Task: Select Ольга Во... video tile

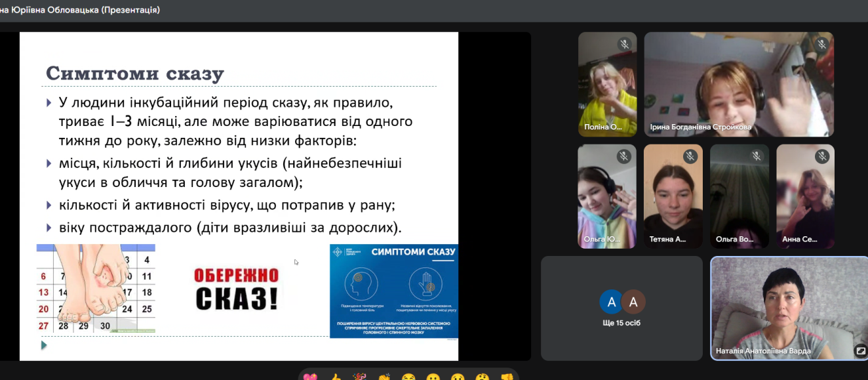Action: (x=740, y=196)
